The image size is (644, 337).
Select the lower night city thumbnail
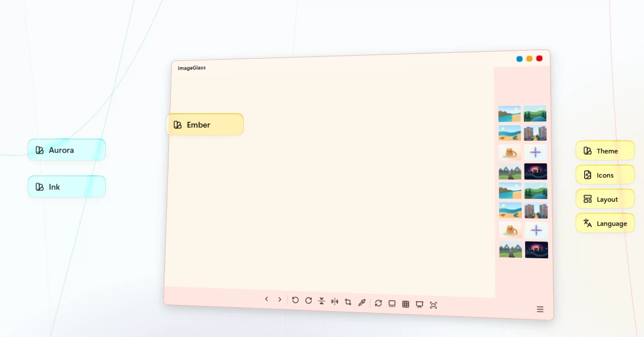536,250
